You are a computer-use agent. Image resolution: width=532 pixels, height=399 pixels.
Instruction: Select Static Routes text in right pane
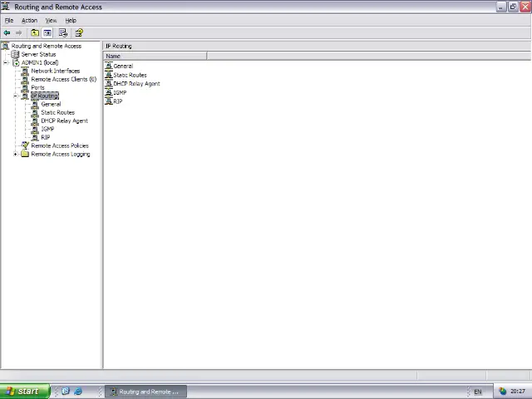pos(130,75)
